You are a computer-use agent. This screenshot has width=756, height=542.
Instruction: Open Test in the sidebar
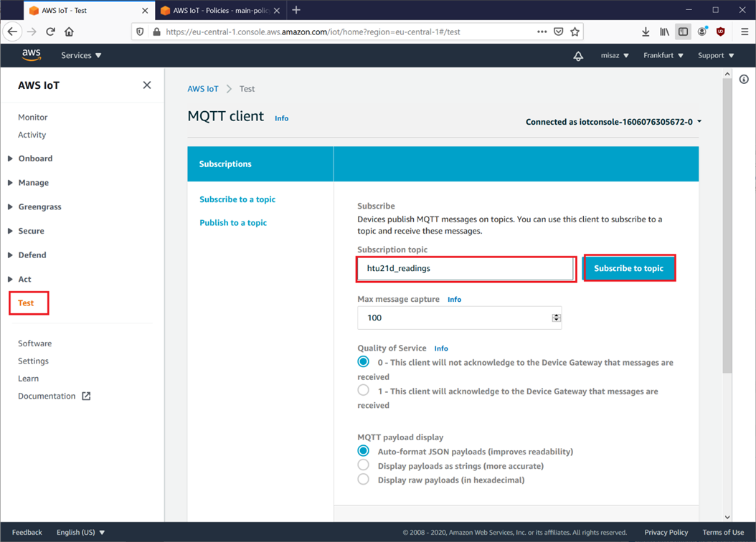pos(26,303)
